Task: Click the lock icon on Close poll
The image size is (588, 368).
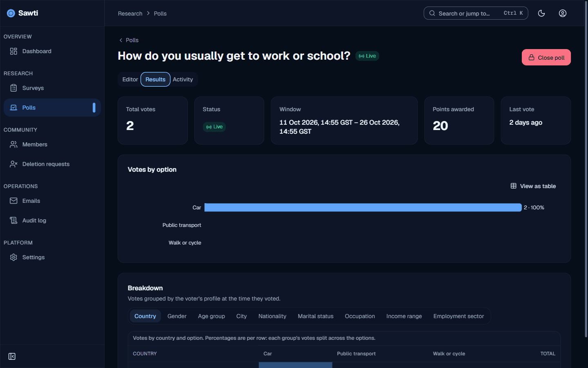Action: click(531, 58)
